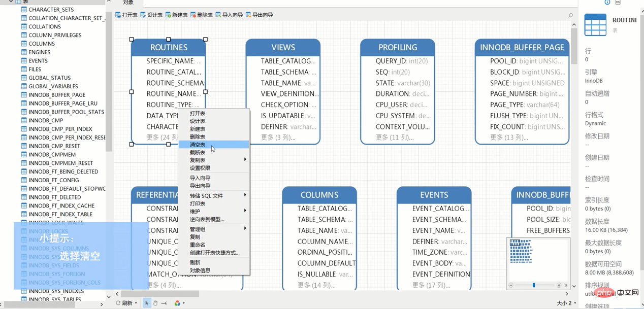
Task: Choose New Table (新建表) in the context menu
Action: (x=214, y=129)
